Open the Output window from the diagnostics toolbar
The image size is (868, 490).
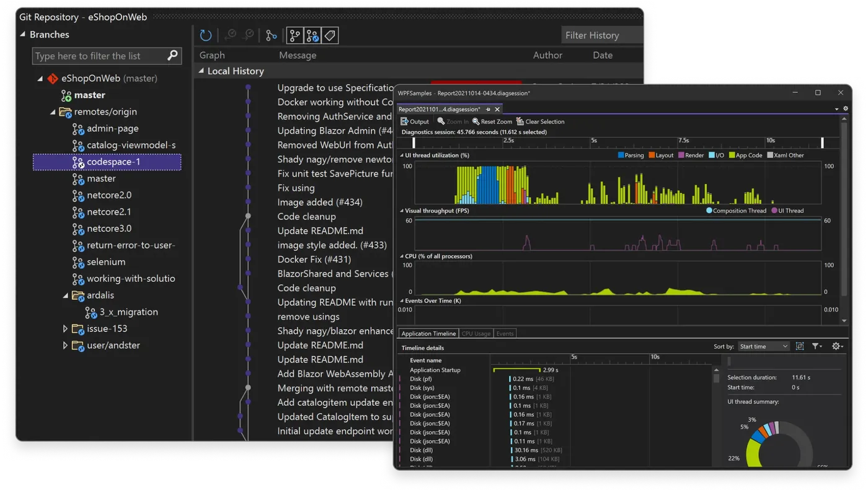click(x=414, y=121)
